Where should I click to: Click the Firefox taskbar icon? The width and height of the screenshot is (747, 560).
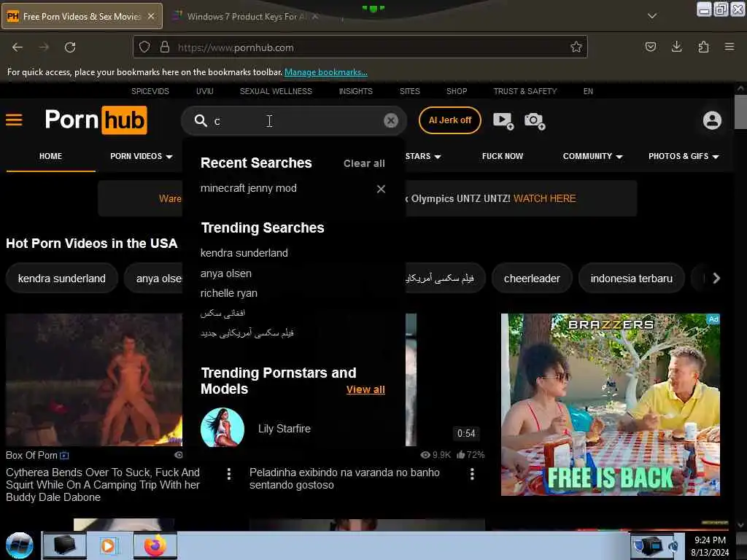tap(155, 545)
